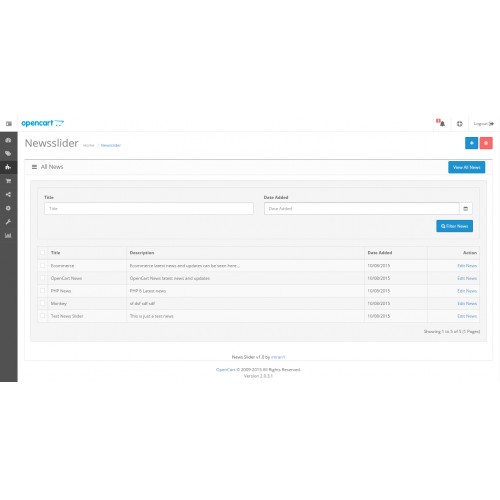Focus the Date Added filter field

(362, 208)
